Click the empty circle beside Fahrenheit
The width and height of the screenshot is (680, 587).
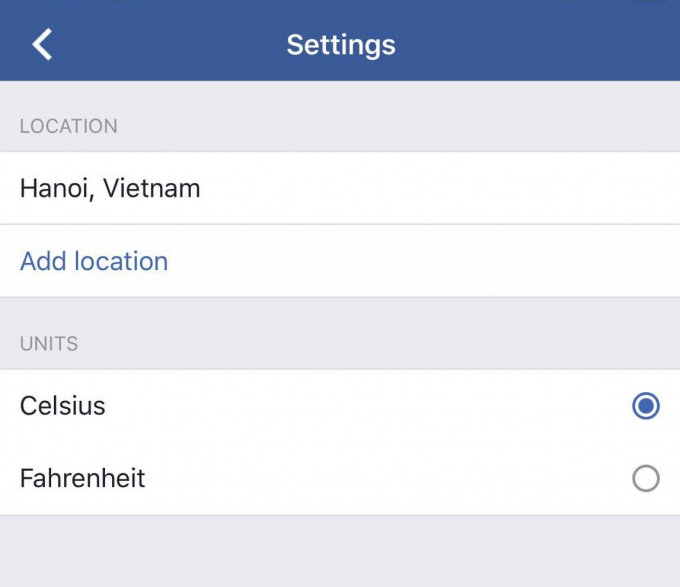point(646,479)
